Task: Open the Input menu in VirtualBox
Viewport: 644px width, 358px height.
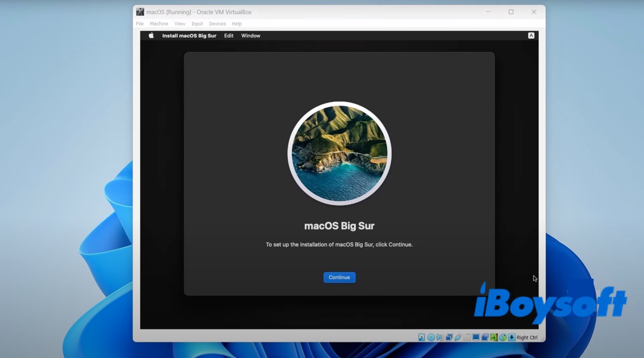Action: pos(197,24)
